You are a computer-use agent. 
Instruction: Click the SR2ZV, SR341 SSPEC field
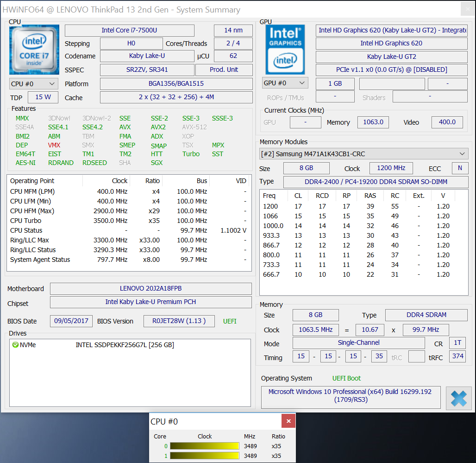(147, 70)
